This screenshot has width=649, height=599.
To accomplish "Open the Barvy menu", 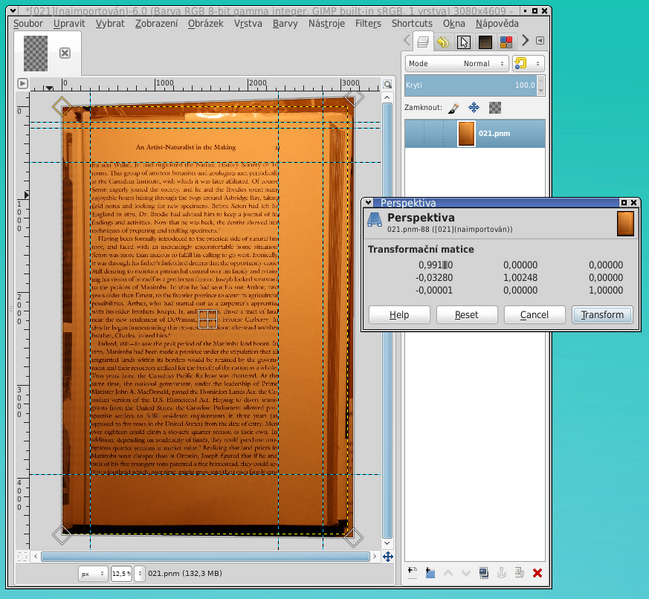I will tap(285, 24).
